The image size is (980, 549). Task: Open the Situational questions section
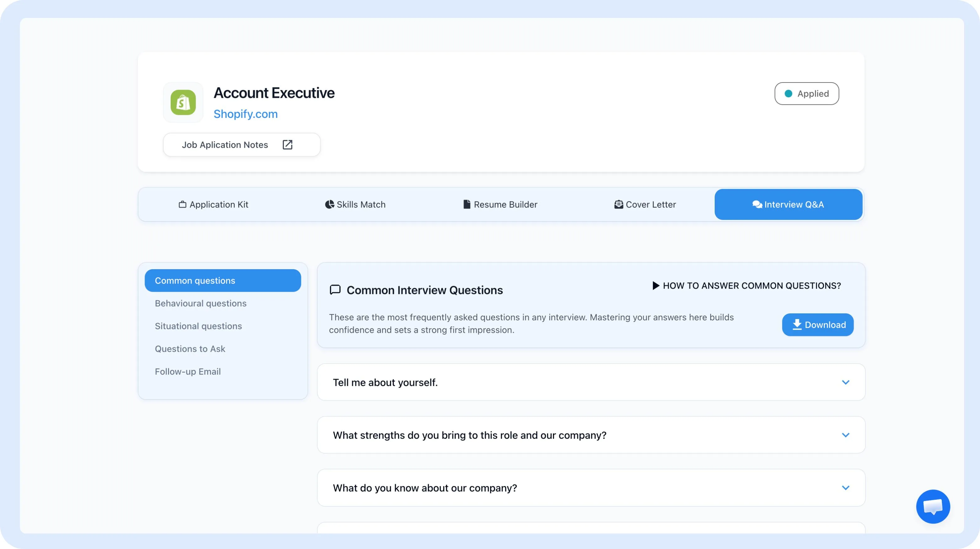point(198,326)
